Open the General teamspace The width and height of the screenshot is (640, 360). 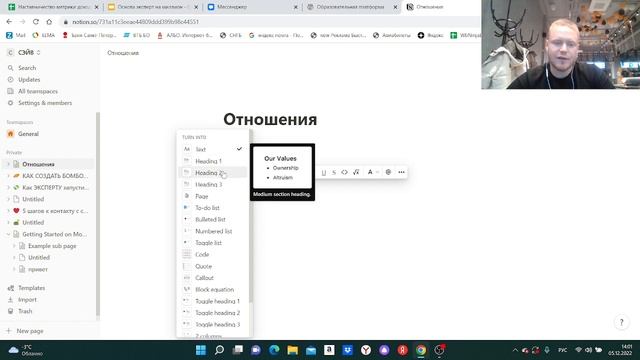(x=28, y=134)
